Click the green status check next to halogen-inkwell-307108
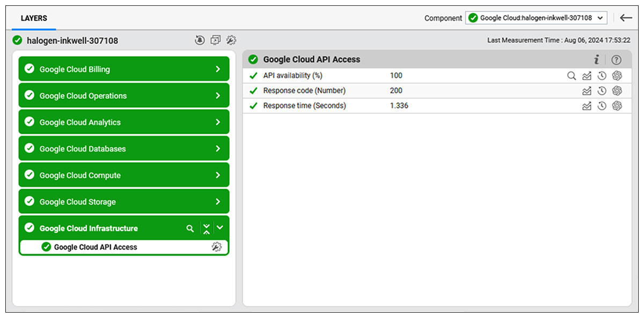This screenshot has height=318, width=644. (x=17, y=40)
